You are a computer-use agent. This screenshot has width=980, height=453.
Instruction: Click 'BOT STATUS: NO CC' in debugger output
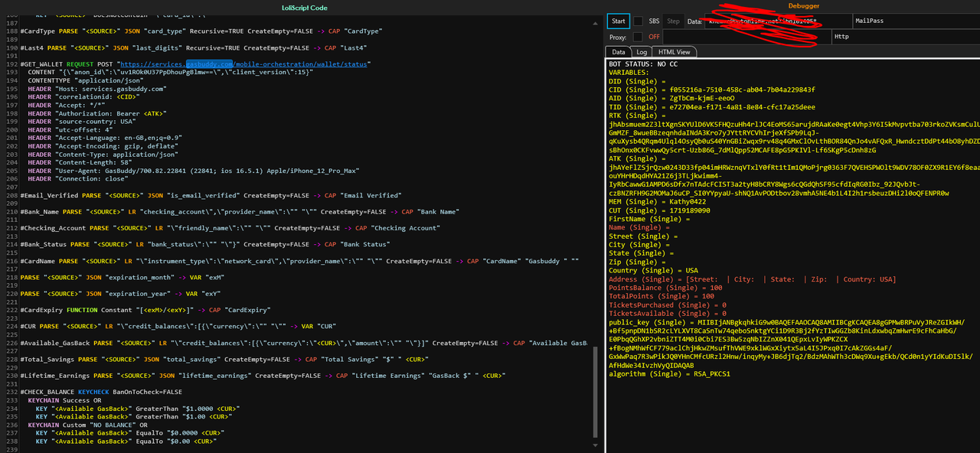coord(643,64)
